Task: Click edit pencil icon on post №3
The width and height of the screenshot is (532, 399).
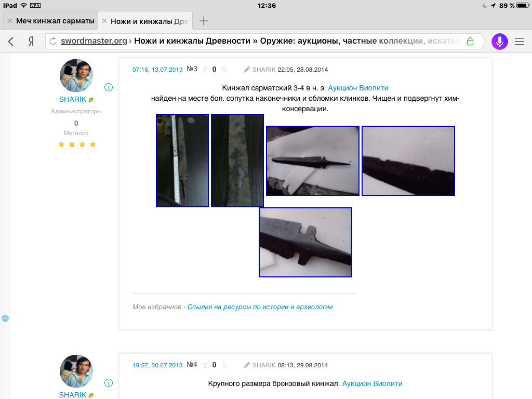Action: 247,70
